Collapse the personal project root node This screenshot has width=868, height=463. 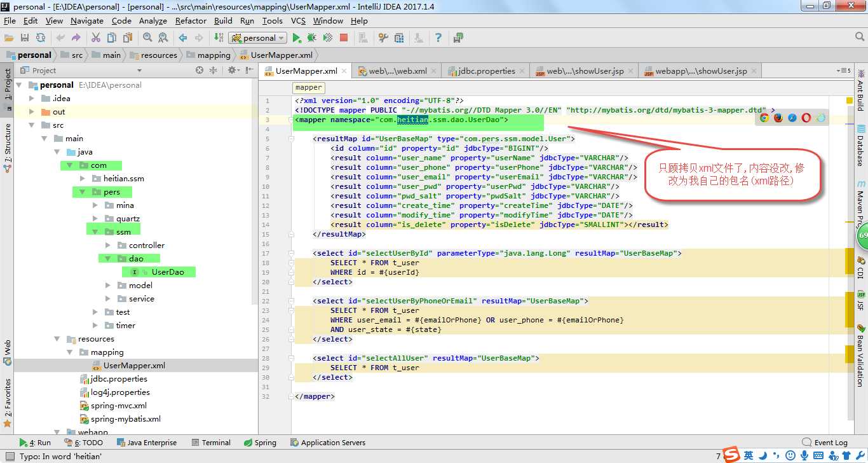(18, 85)
